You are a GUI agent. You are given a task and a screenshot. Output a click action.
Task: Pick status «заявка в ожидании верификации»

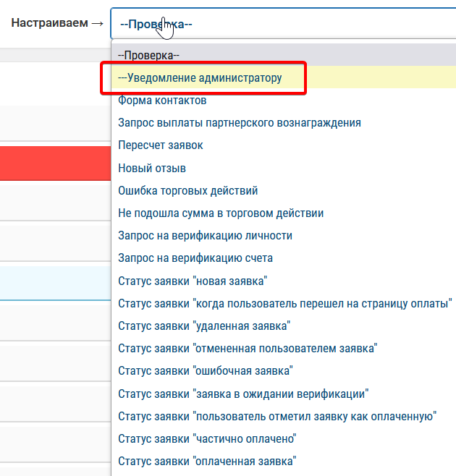point(244,394)
